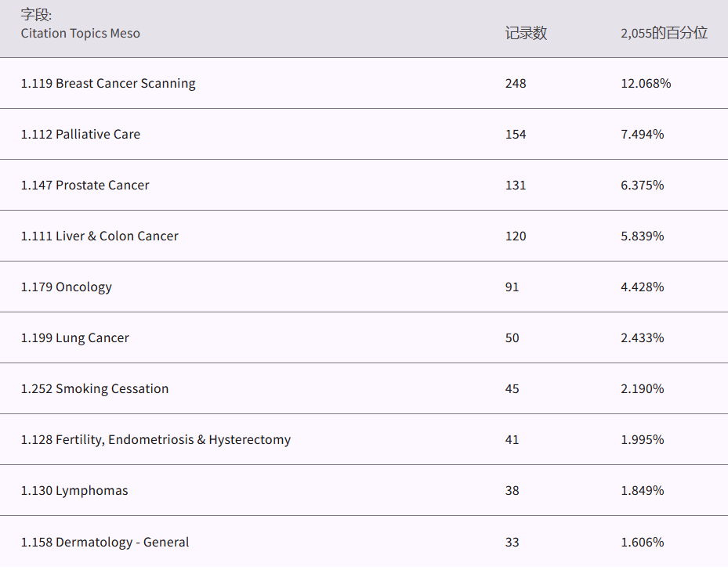Click the record count 45
Image resolution: width=728 pixels, height=570 pixels.
(512, 388)
